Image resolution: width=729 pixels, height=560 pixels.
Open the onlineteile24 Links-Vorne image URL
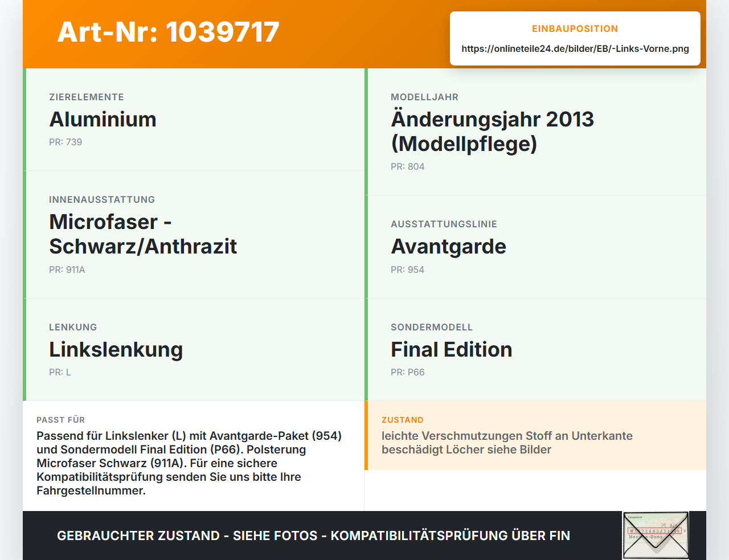pos(575,48)
